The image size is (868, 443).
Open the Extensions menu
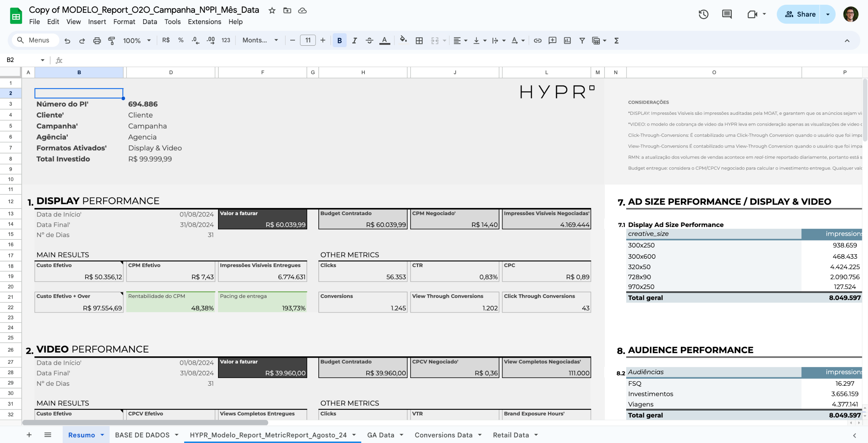tap(204, 22)
